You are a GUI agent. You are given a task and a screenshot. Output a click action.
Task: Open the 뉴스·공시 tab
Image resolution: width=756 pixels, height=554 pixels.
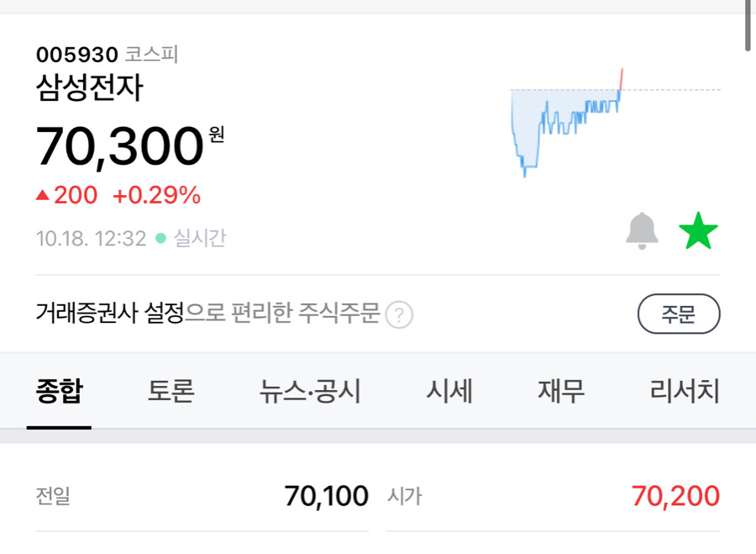tap(310, 391)
